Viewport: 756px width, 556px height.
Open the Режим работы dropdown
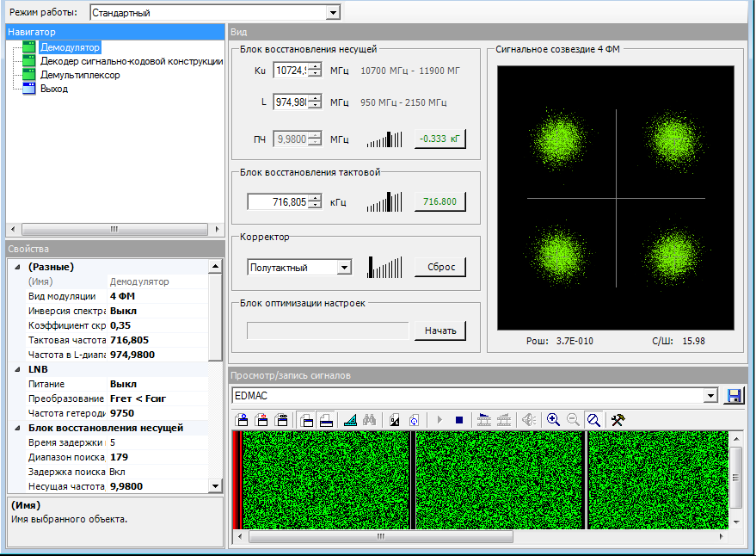coord(333,13)
